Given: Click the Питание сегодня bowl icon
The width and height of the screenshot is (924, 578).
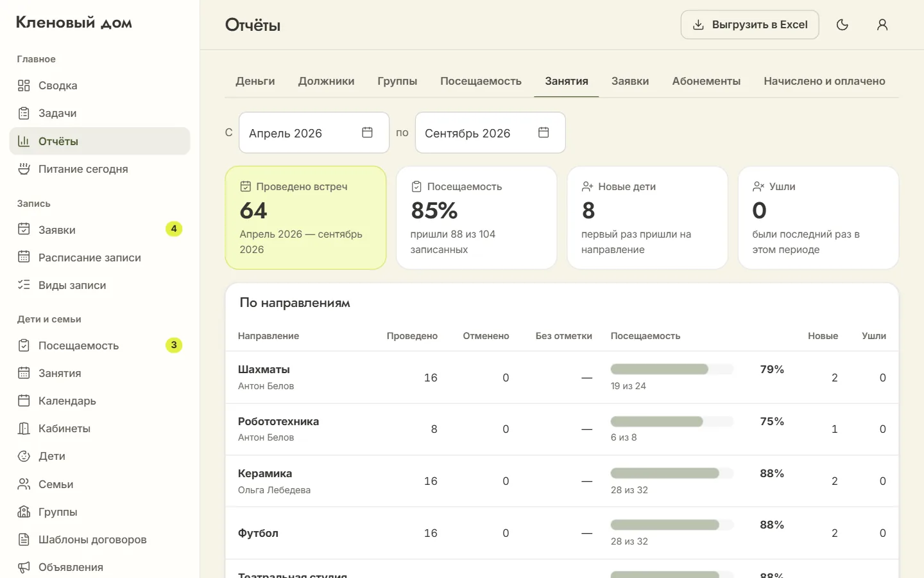Looking at the screenshot, I should point(24,169).
